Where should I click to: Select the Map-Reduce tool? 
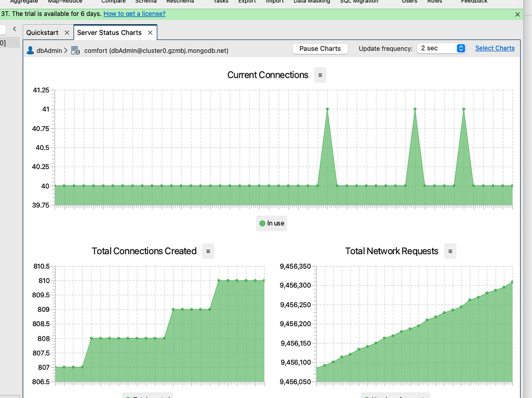click(x=64, y=2)
